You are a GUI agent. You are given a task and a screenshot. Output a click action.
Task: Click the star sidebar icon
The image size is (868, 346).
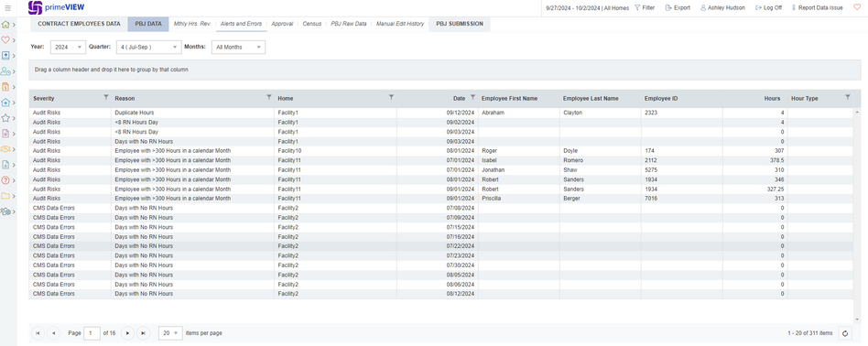5,118
